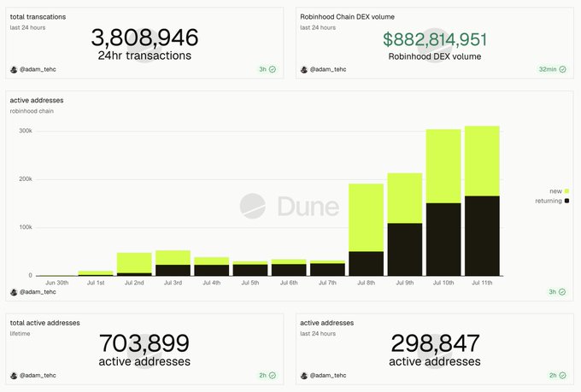Viewport: 581px width, 392px height.
Task: Click the black segment of Jul 3rd bar
Action: tap(173, 271)
